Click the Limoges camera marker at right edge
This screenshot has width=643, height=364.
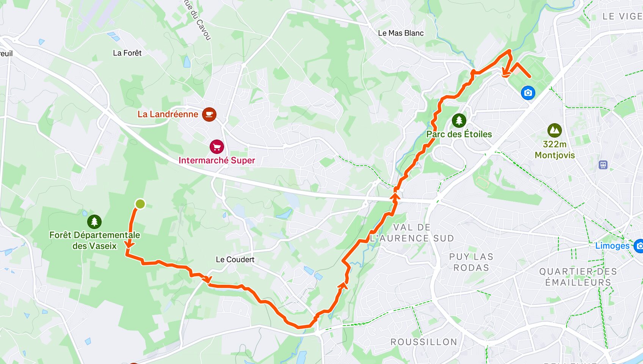tap(639, 246)
